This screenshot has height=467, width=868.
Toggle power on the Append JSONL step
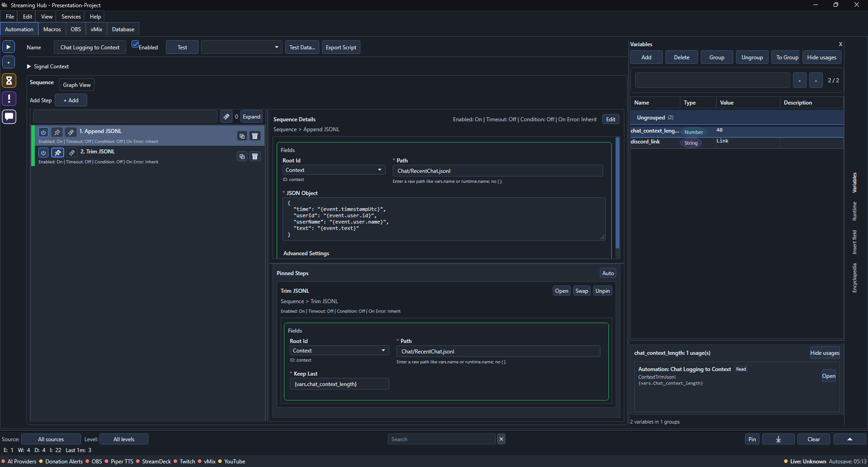(43, 132)
